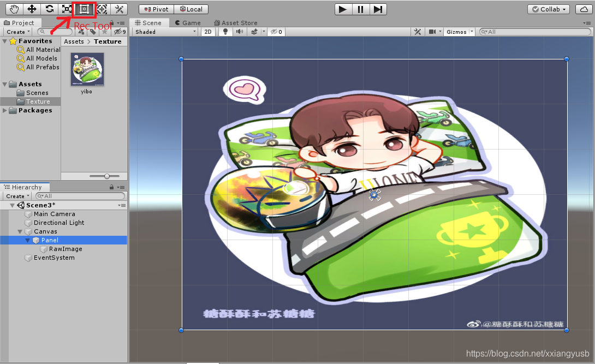
Task: Toggle Local handle rotation
Action: click(191, 9)
